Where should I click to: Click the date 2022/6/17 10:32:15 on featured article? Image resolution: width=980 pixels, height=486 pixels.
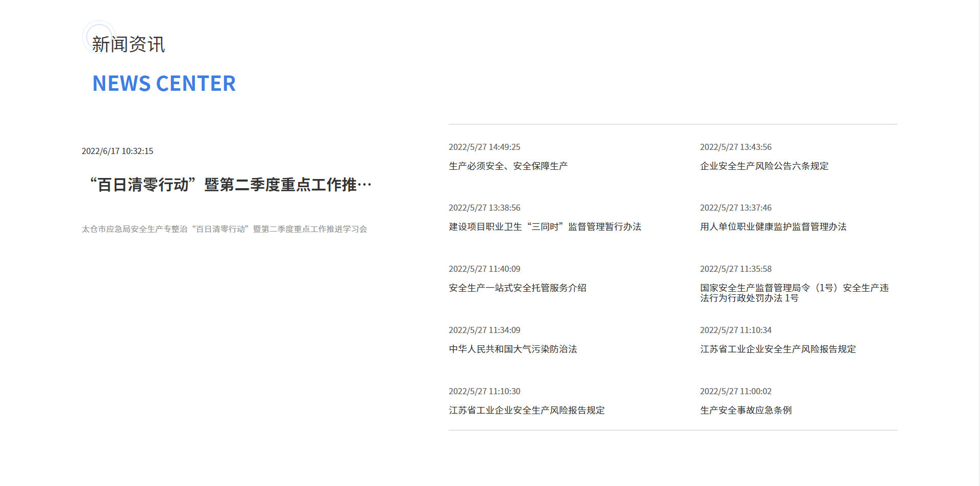117,151
